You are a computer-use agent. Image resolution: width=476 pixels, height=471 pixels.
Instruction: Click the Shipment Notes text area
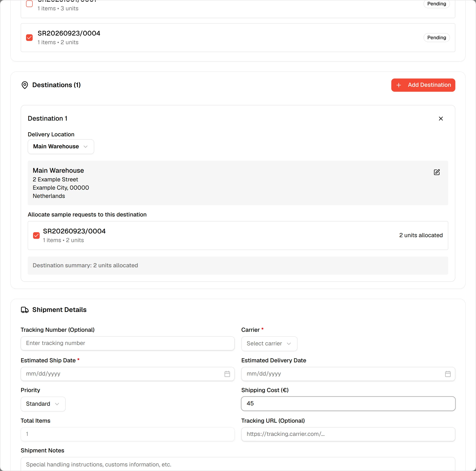tap(238, 464)
